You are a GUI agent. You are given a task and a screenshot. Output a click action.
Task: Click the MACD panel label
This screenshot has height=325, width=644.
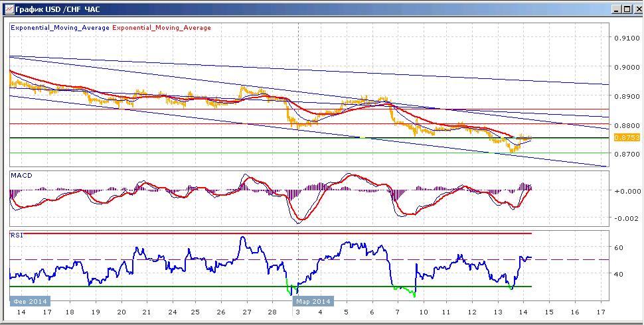coord(21,175)
